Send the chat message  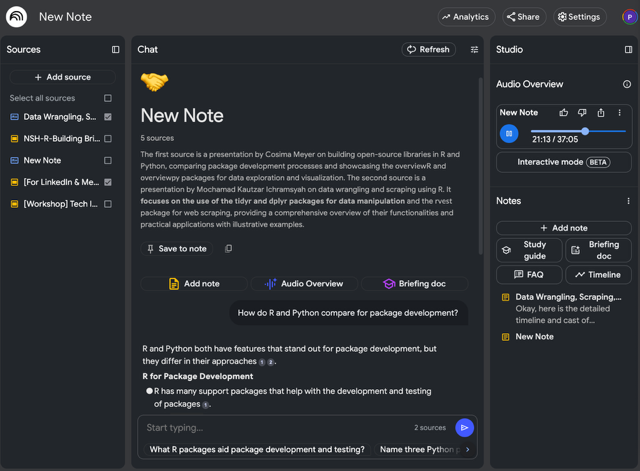464,427
